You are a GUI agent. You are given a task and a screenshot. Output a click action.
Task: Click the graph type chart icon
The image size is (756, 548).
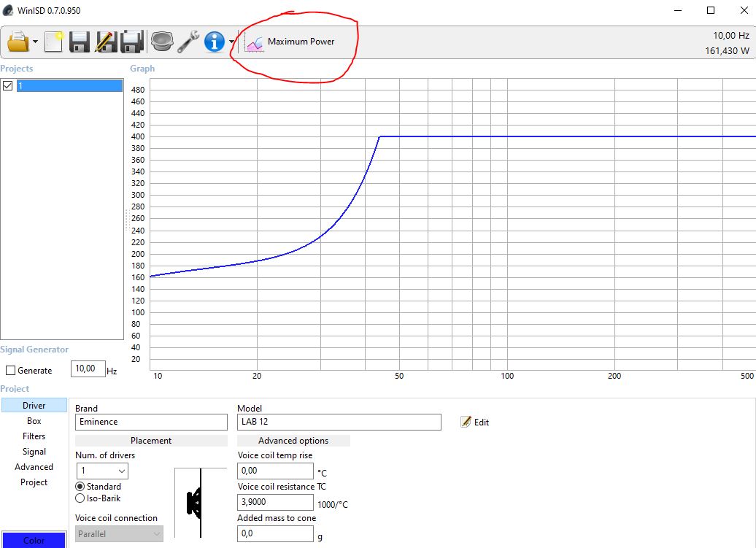254,43
